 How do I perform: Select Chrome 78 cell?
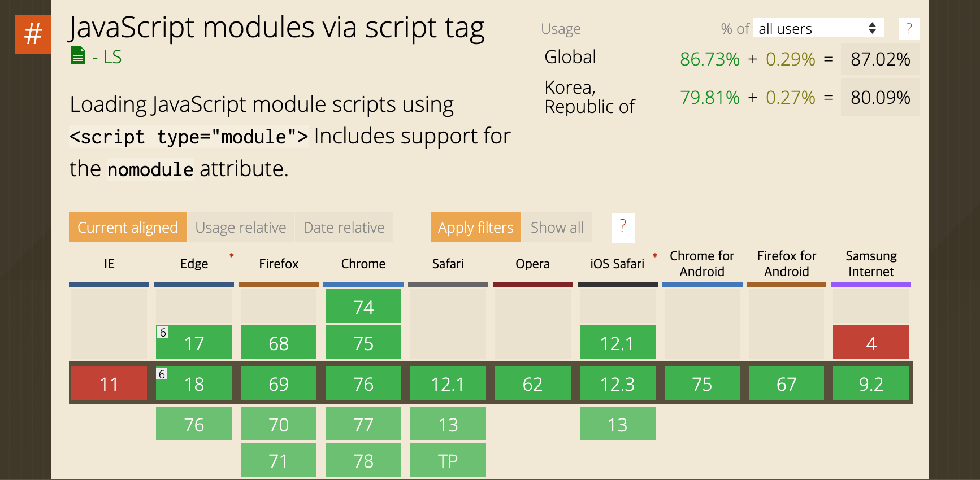363,460
